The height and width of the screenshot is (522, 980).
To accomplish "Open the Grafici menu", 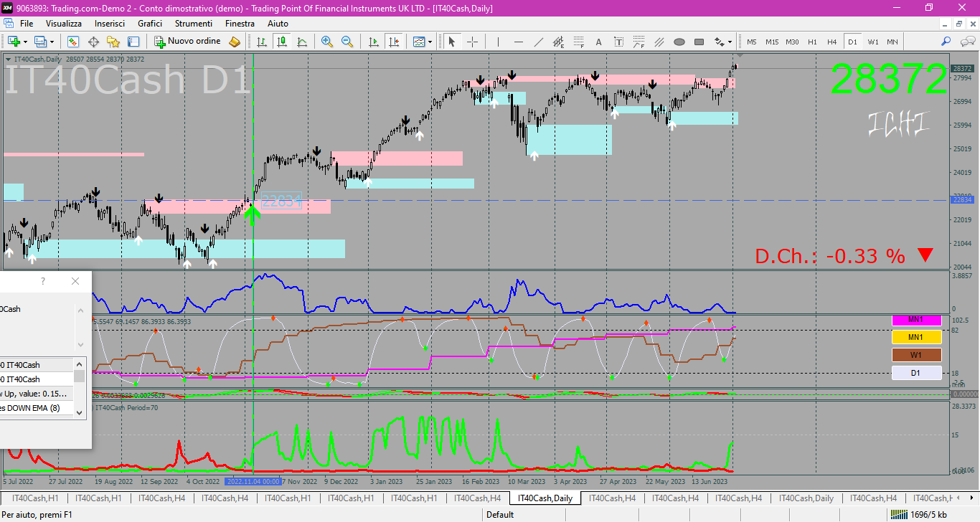I will pyautogui.click(x=150, y=24).
